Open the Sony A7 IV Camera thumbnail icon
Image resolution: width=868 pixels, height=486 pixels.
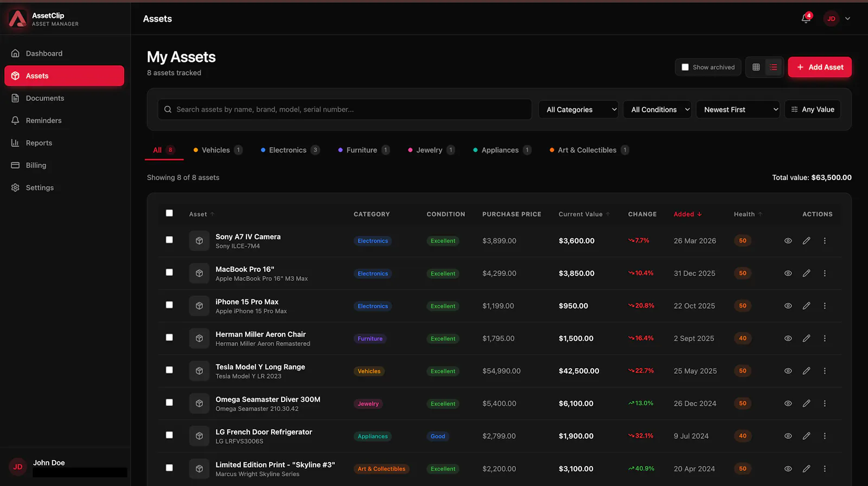click(x=199, y=241)
